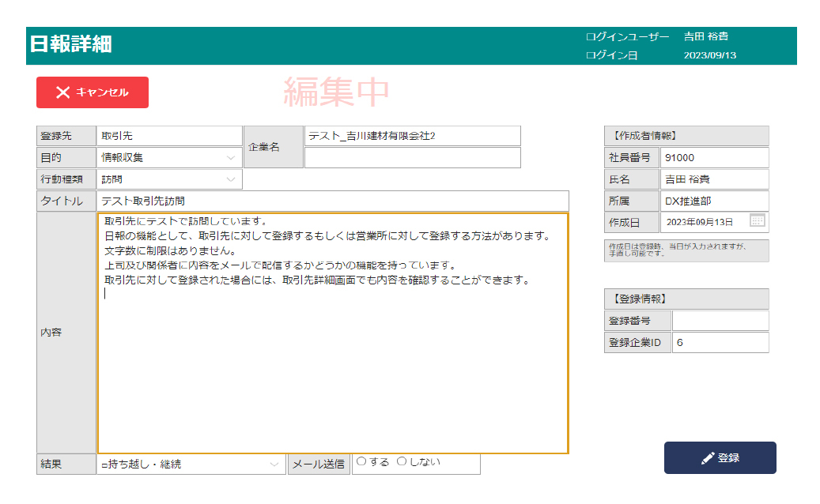Click the 企業名 field with テスト_吉川建材有限会社2
This screenshot has width=820, height=504.
click(412, 136)
